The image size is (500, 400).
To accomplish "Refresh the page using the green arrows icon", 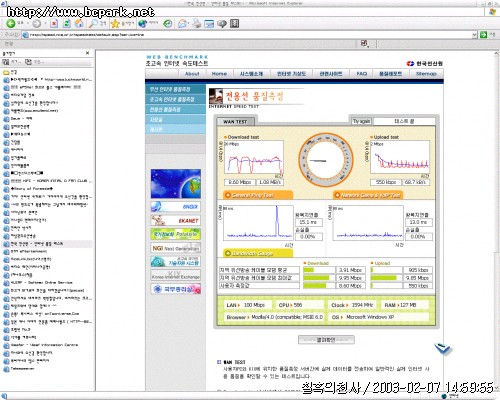I will coord(67,24).
